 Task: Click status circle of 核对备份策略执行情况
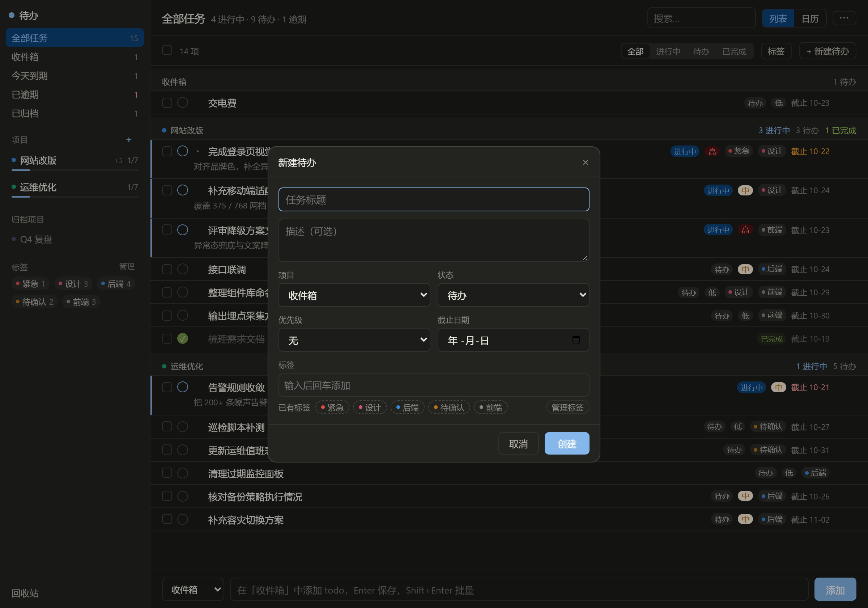pyautogui.click(x=183, y=496)
